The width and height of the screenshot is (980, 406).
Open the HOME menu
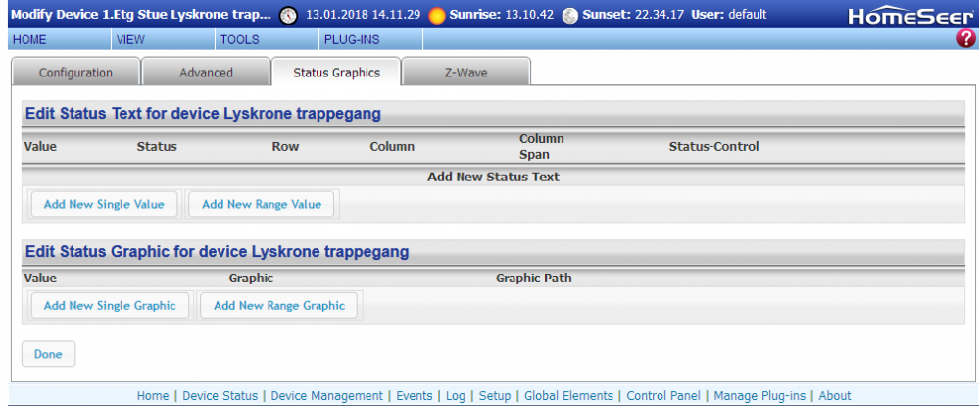(x=29, y=40)
